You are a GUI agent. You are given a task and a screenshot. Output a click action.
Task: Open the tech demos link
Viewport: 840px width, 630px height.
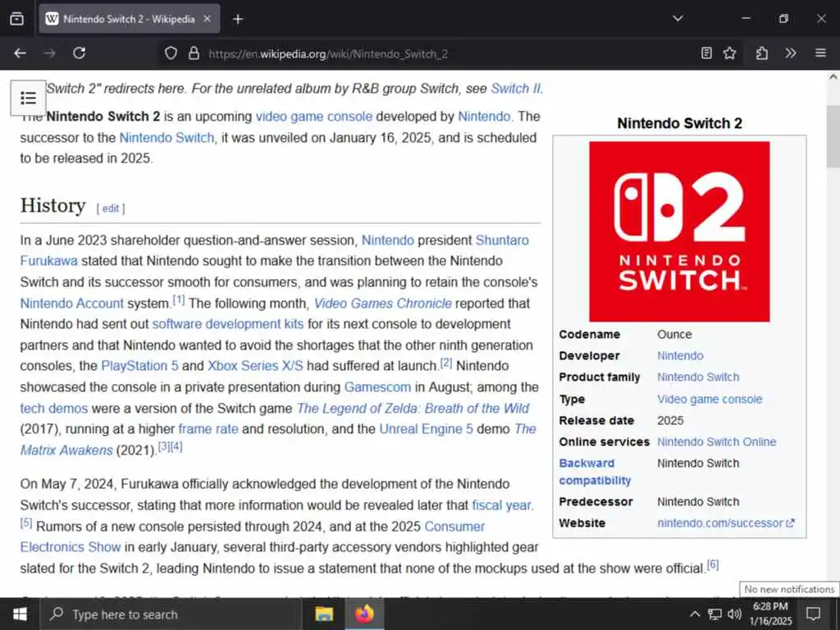[x=54, y=409]
